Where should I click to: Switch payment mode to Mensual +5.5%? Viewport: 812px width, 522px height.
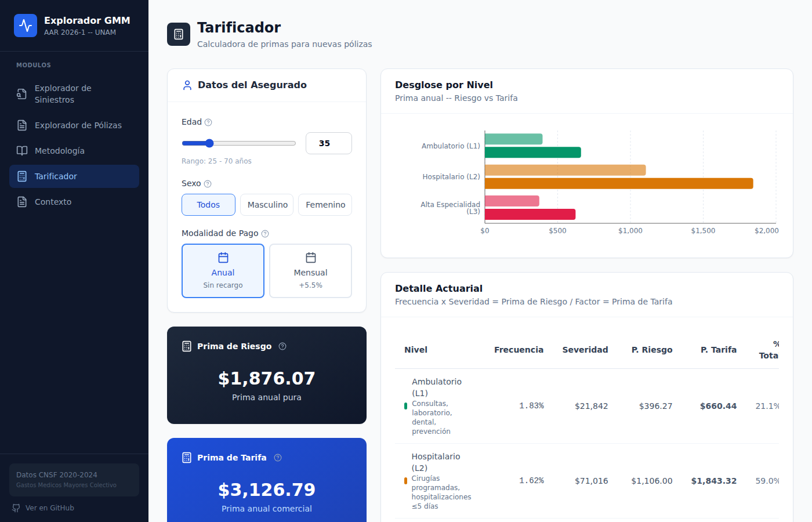(x=310, y=271)
